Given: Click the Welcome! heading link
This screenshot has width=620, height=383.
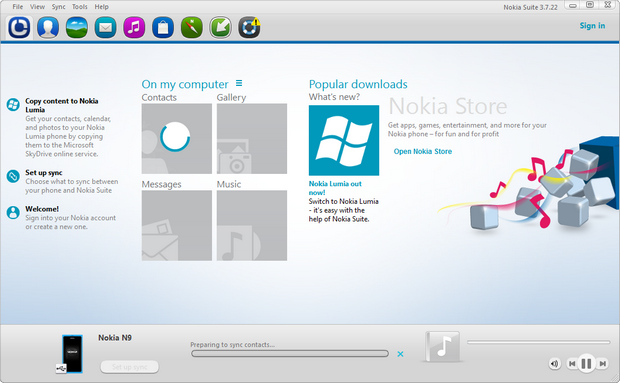Looking at the screenshot, I should click(42, 209).
